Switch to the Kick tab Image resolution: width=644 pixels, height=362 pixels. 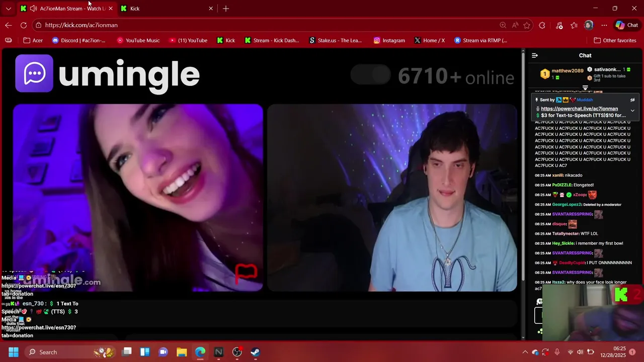click(x=166, y=9)
